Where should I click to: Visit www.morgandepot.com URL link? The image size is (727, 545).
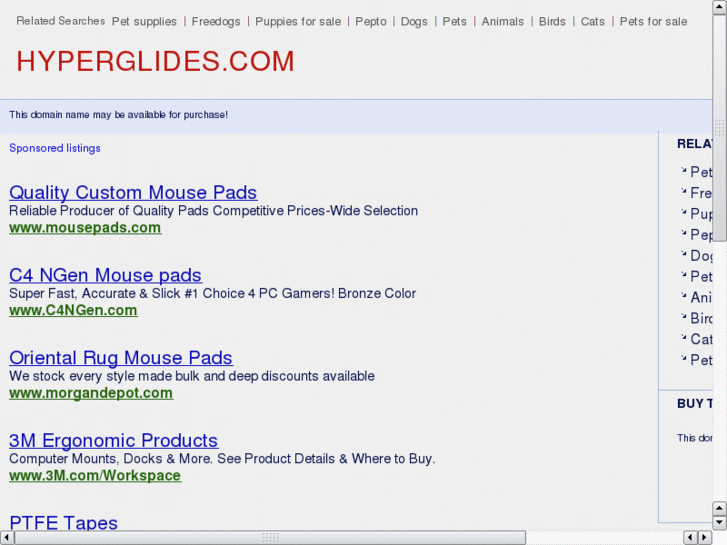(91, 393)
